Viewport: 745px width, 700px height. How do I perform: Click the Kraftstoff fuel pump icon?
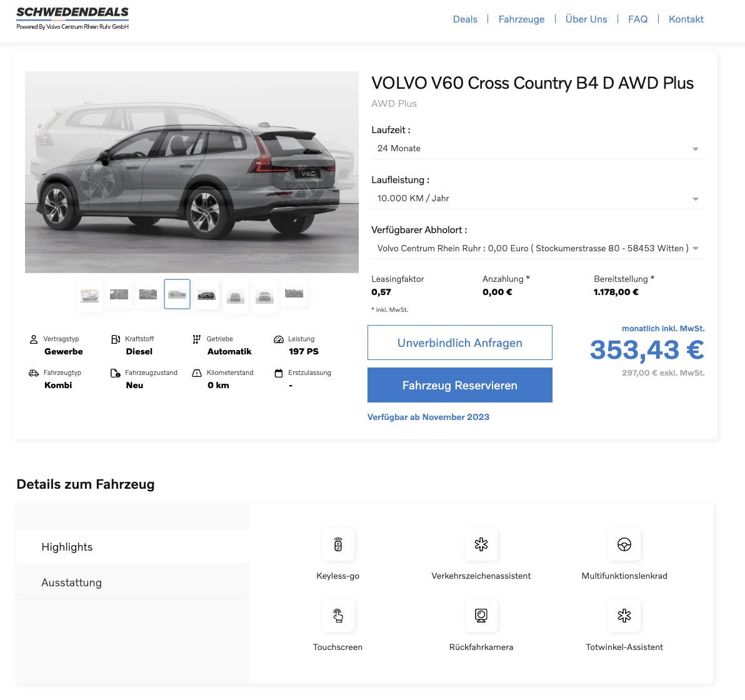tap(116, 339)
